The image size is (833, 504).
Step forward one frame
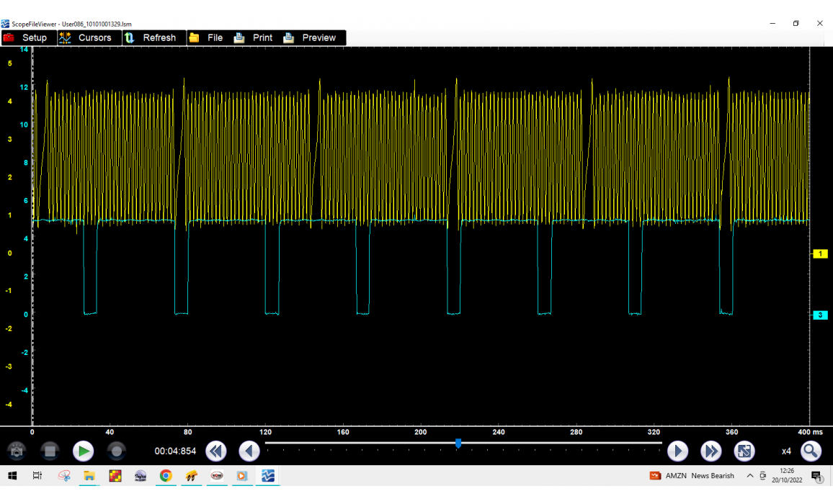pos(677,451)
